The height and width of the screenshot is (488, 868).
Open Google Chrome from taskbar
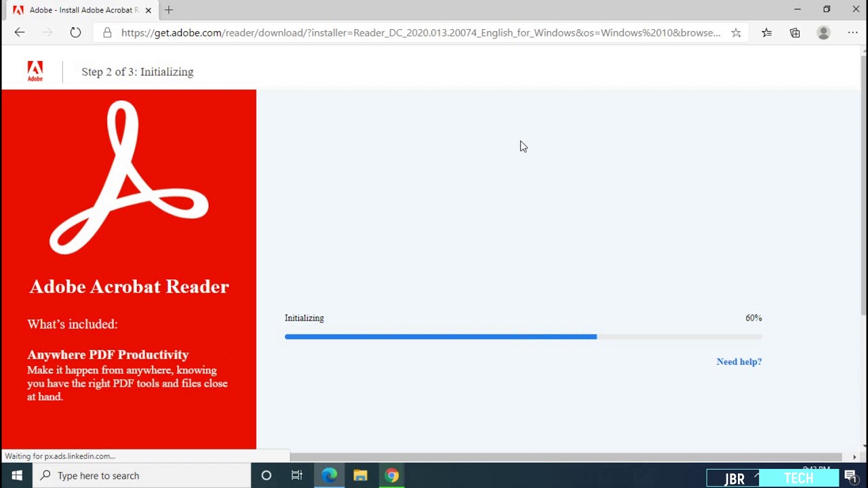392,476
